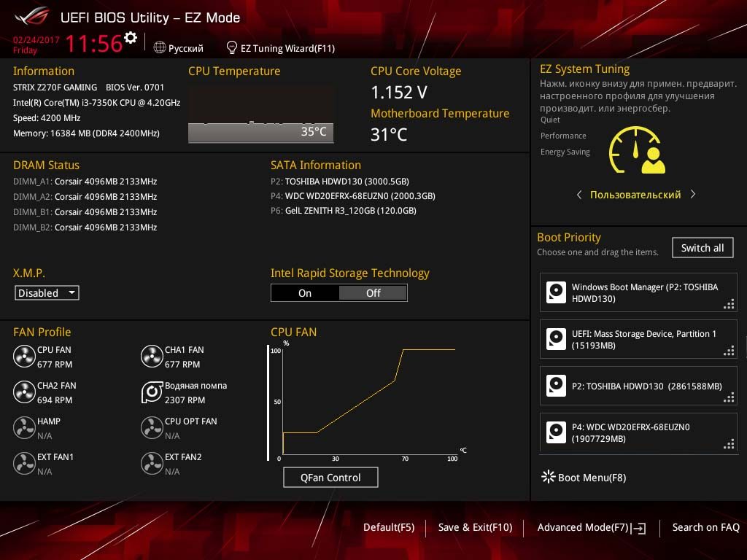Click the EZ Tuning Wizard lightbulb icon
The height and width of the screenshot is (560, 747).
(232, 47)
